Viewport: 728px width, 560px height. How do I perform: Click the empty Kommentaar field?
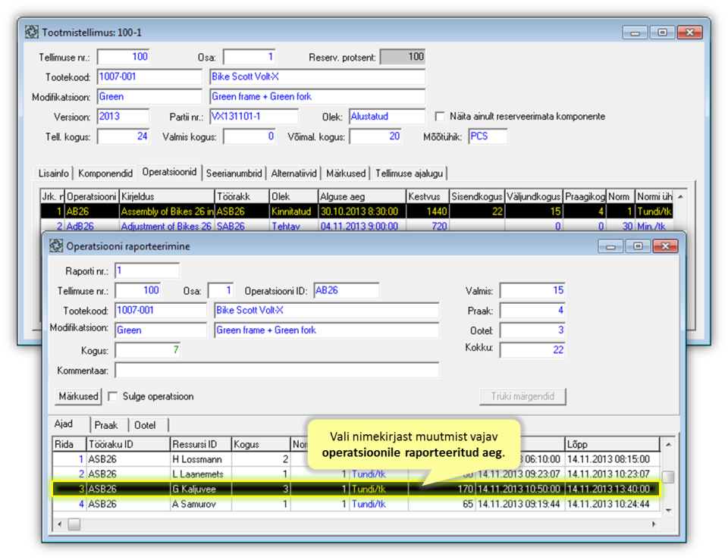pyautogui.click(x=277, y=371)
